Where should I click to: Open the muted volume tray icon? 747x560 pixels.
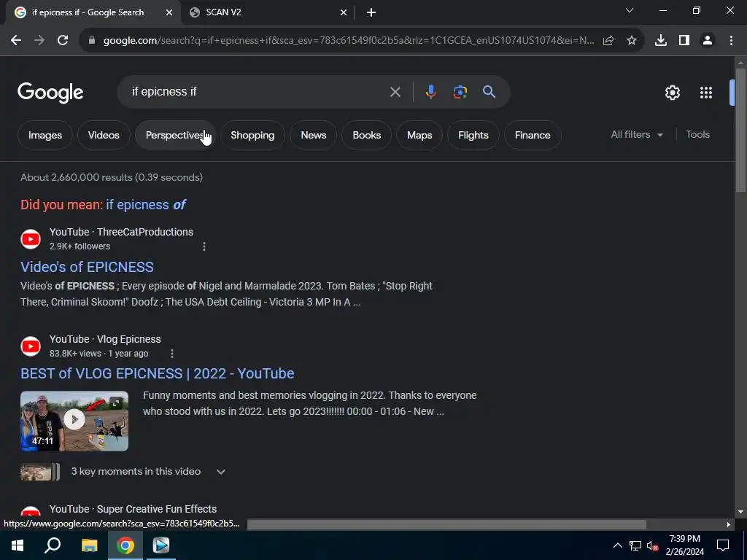tap(652, 545)
